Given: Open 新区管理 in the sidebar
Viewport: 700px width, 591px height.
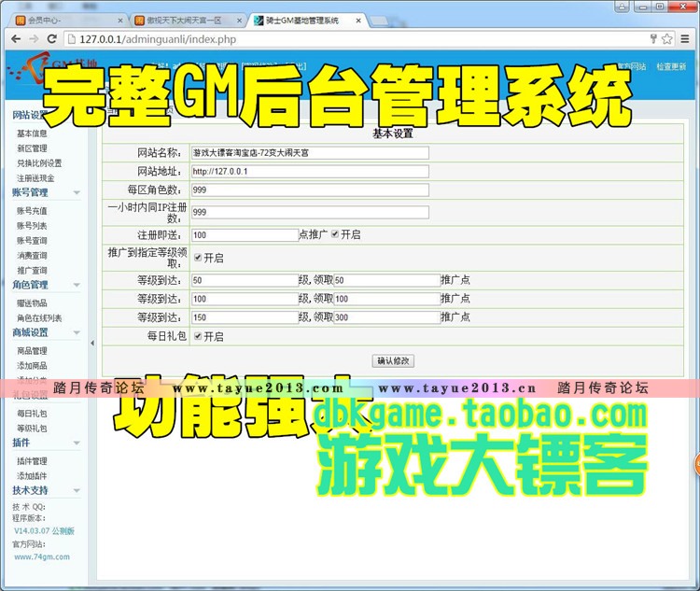Looking at the screenshot, I should [32, 148].
